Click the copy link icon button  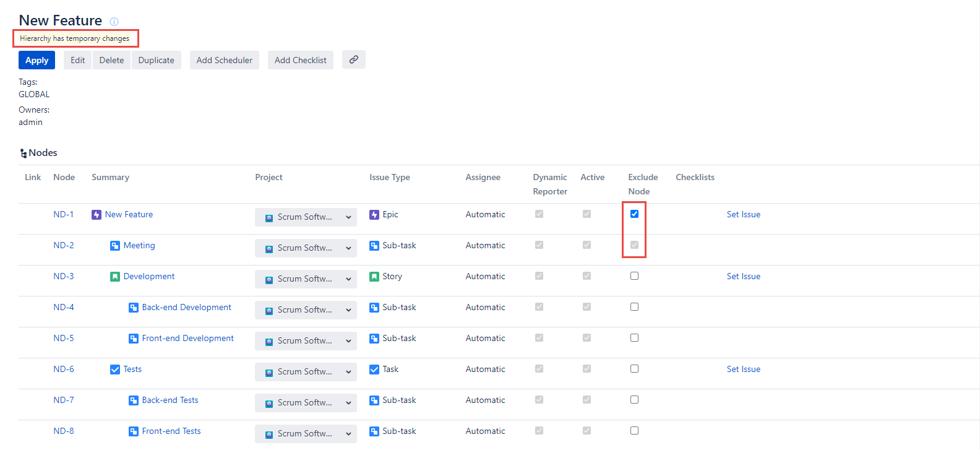[353, 59]
